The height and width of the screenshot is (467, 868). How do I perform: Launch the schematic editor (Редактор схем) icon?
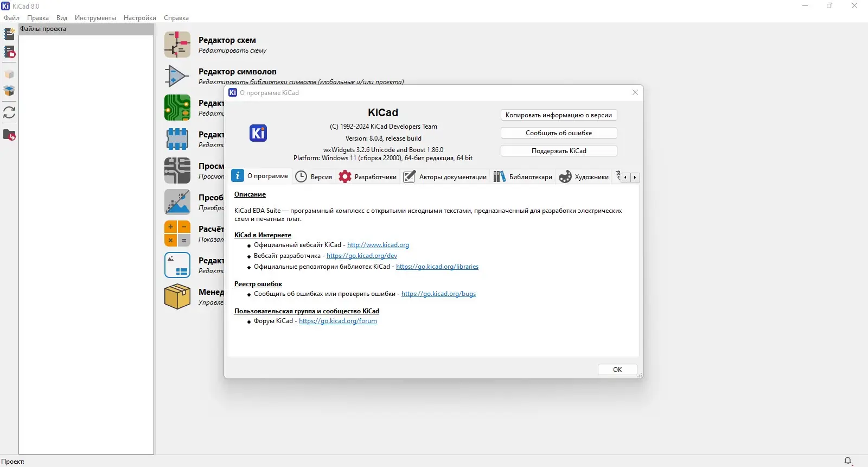177,45
